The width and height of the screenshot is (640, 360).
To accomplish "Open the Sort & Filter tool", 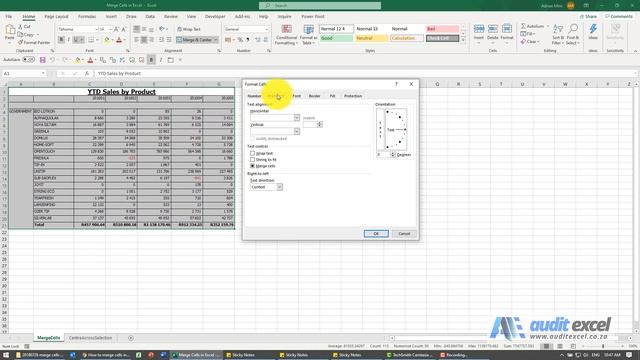I will (558, 34).
